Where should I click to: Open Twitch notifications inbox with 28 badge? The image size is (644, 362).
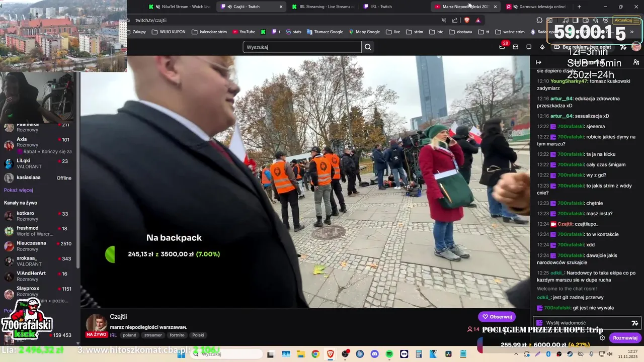(x=502, y=47)
